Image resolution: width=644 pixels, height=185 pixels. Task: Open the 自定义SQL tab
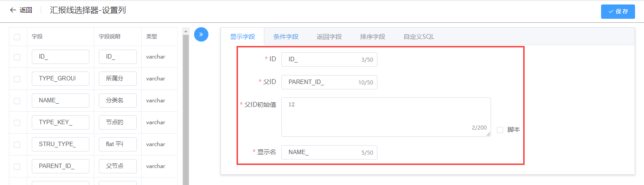419,37
